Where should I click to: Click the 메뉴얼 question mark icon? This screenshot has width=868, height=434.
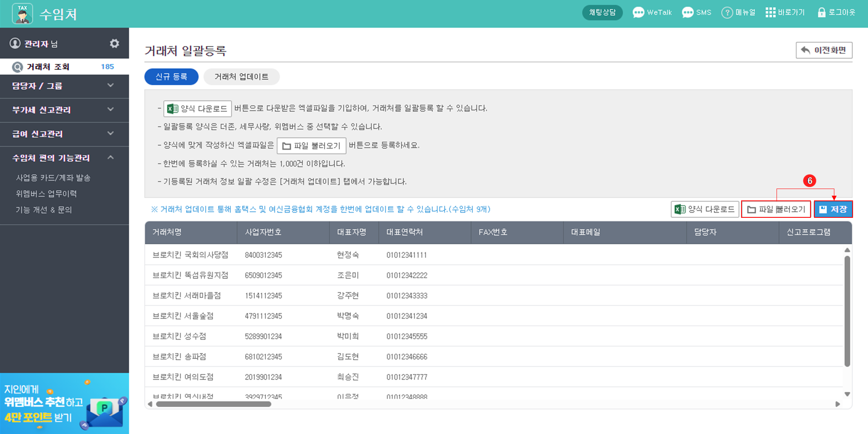[727, 13]
